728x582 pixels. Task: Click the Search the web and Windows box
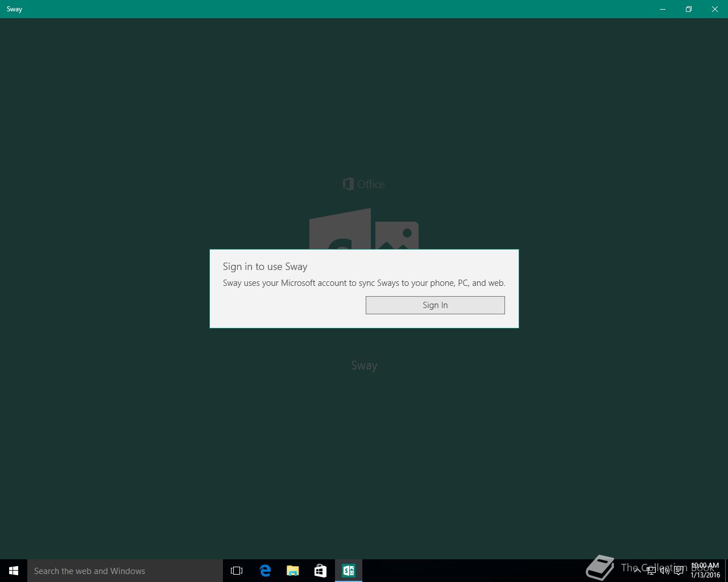(125, 571)
